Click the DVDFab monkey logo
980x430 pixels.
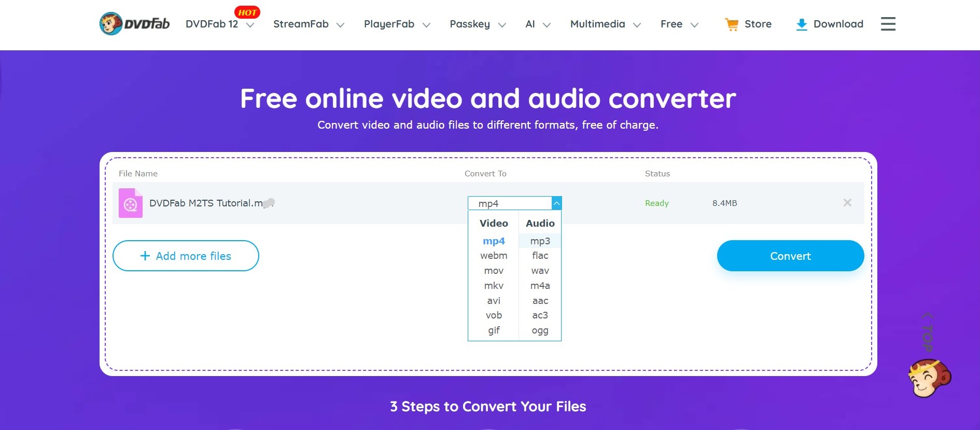(134, 24)
